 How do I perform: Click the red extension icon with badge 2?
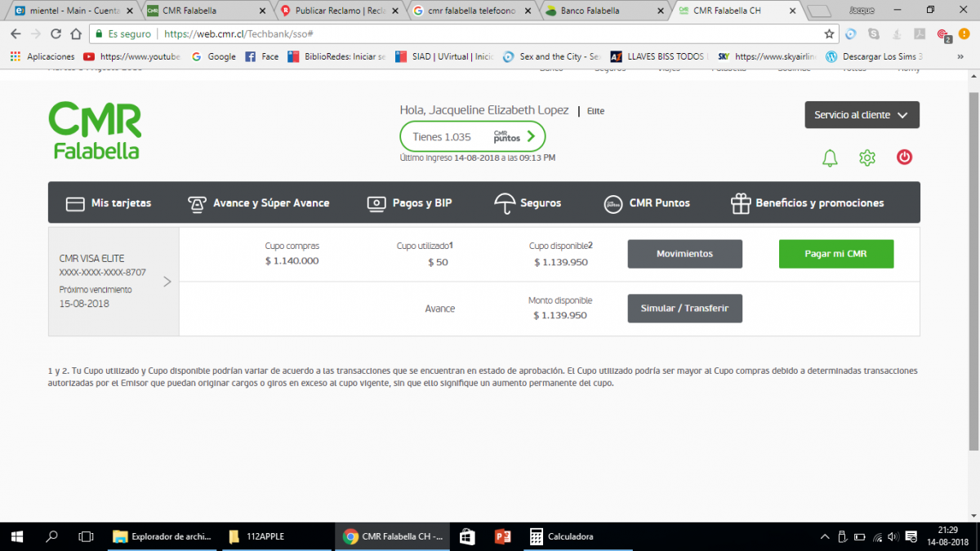(x=943, y=35)
